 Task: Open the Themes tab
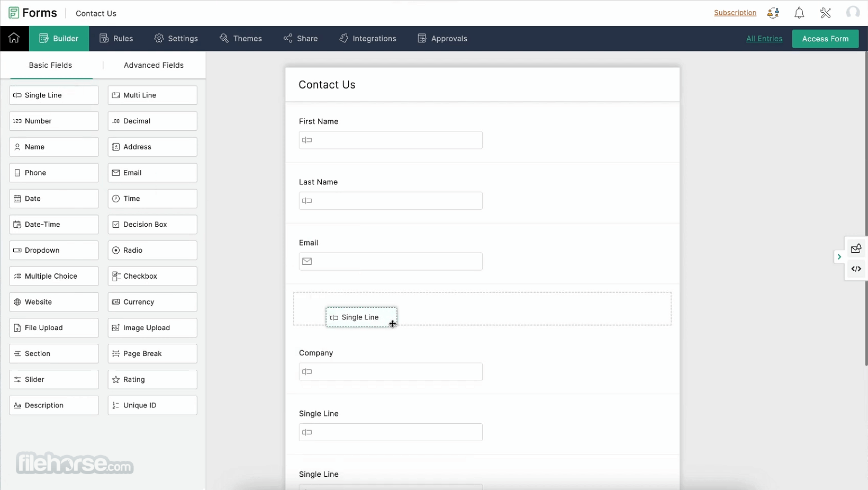point(241,38)
